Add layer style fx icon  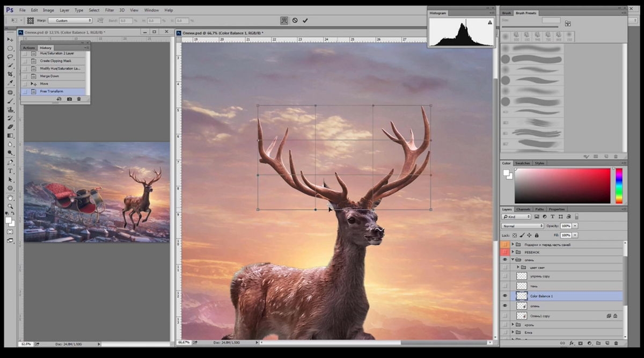click(572, 342)
